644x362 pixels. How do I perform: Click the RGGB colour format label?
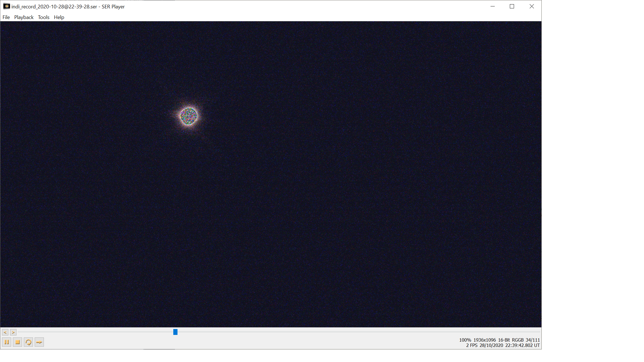tap(518, 340)
